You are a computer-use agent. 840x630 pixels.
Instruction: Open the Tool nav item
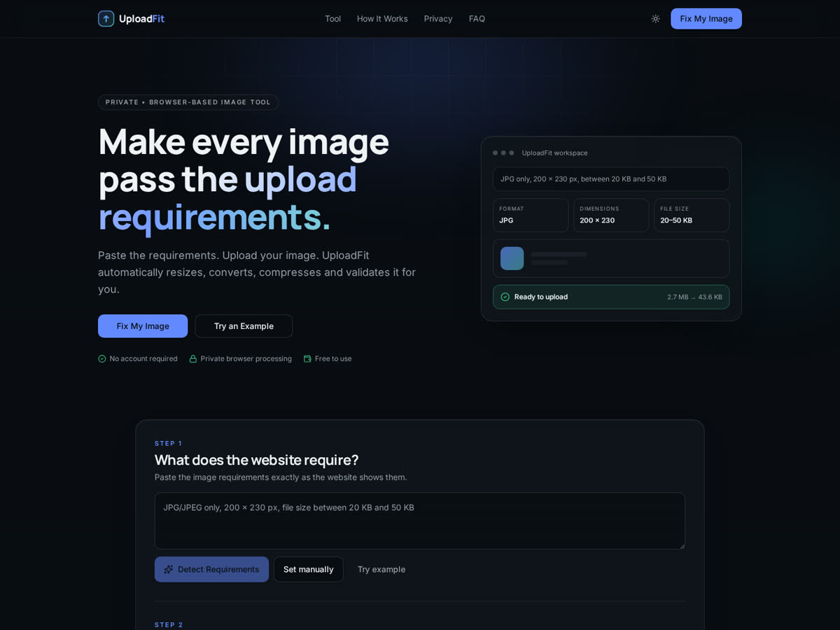pyautogui.click(x=332, y=19)
